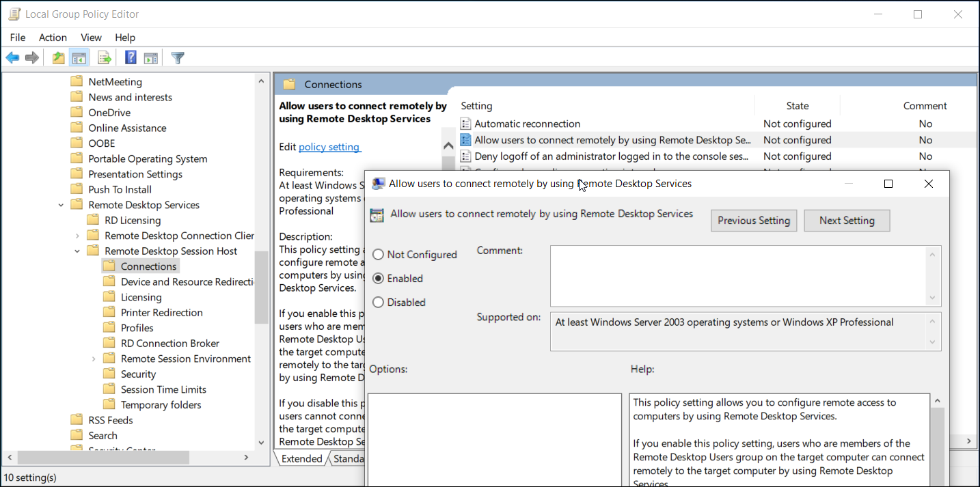Screen dimensions: 980x487
Task: Click the RSS Feeds folder icon
Action: coord(77,420)
